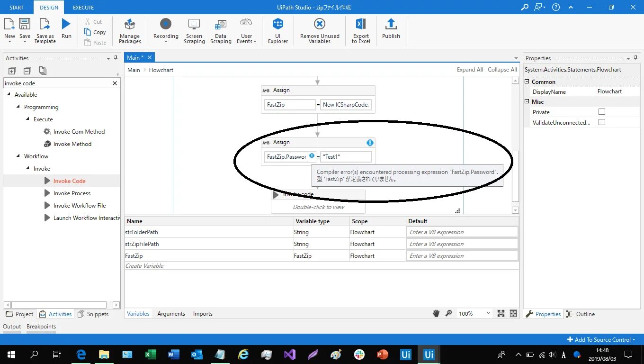Switch to DESIGN ribbon tab

pyautogui.click(x=49, y=8)
